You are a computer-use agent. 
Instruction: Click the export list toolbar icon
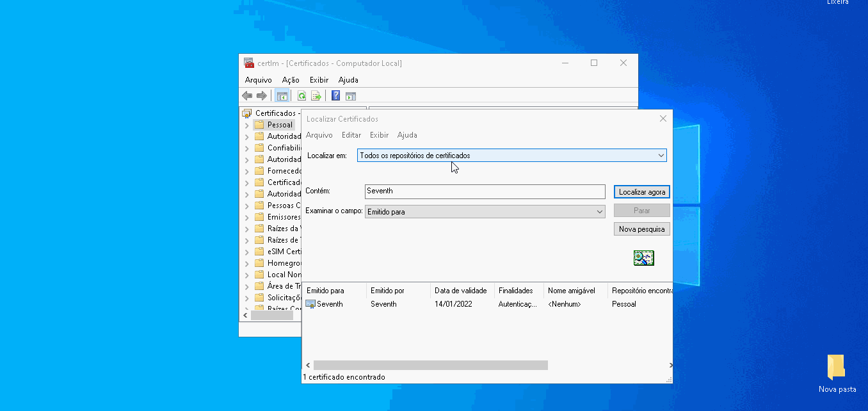[x=316, y=96]
